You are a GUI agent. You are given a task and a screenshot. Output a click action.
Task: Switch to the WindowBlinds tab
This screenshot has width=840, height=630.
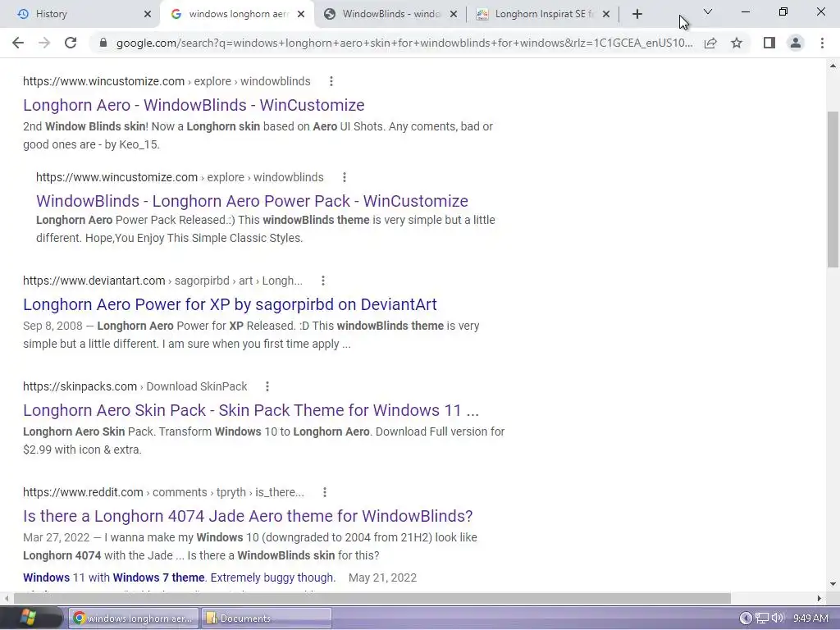(x=390, y=14)
